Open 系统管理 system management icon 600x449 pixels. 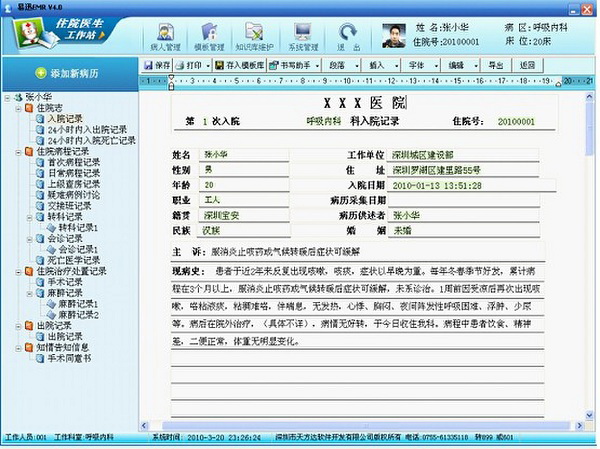303,37
